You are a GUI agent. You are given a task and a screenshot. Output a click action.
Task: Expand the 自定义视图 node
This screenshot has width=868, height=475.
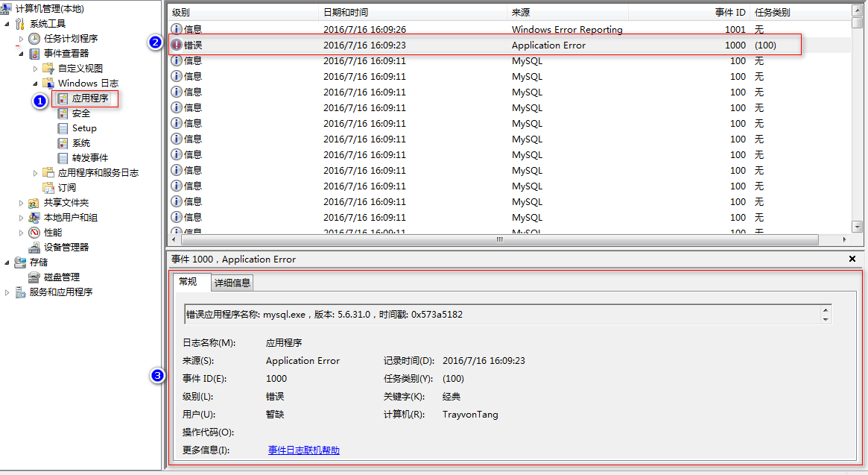click(36, 69)
